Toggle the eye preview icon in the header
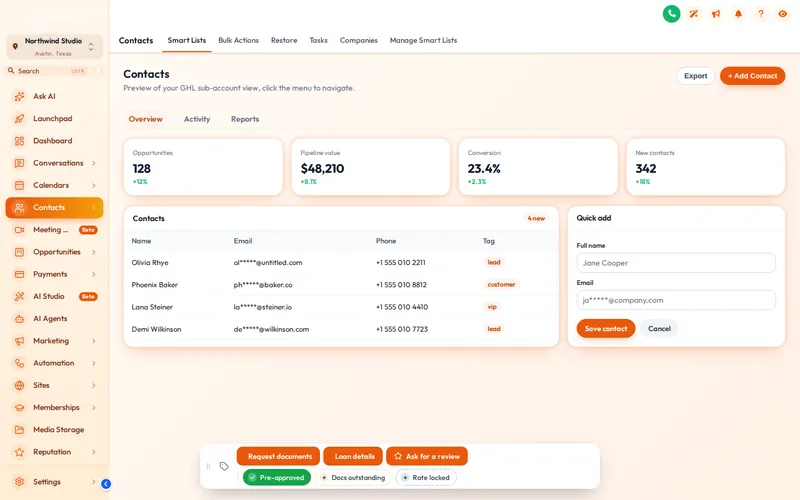800x500 pixels. 783,14
